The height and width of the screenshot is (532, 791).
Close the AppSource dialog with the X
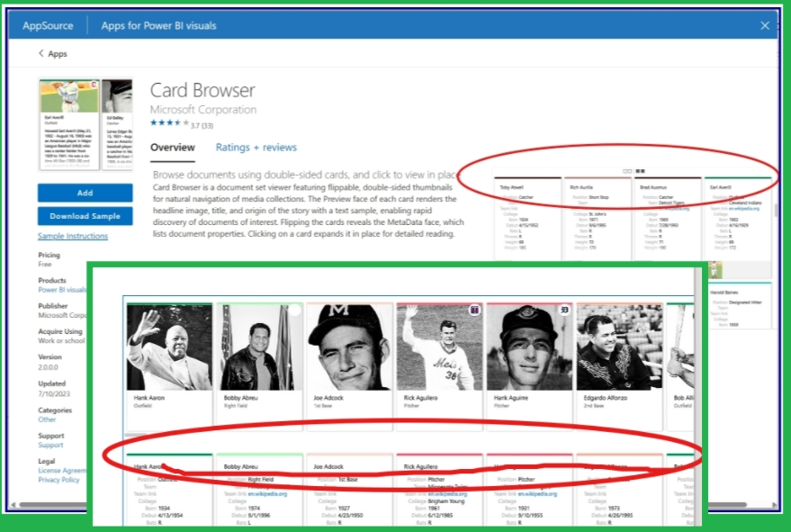pos(764,25)
